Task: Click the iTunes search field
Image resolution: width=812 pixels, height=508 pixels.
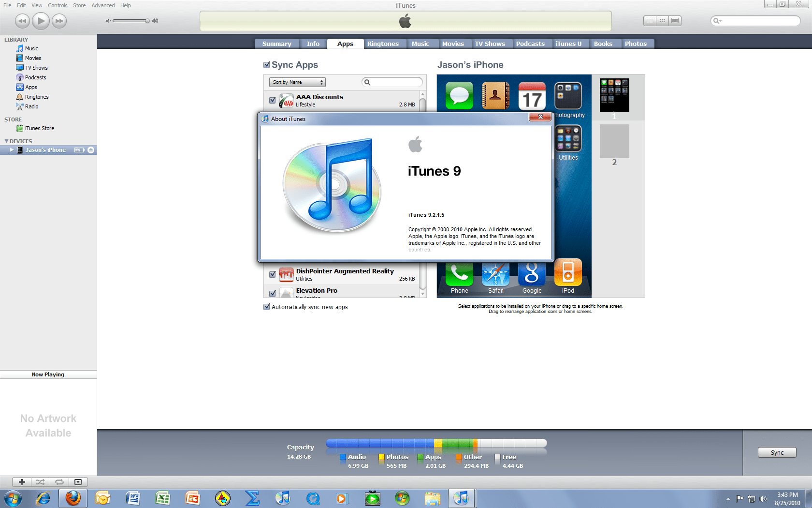Action: [x=755, y=21]
